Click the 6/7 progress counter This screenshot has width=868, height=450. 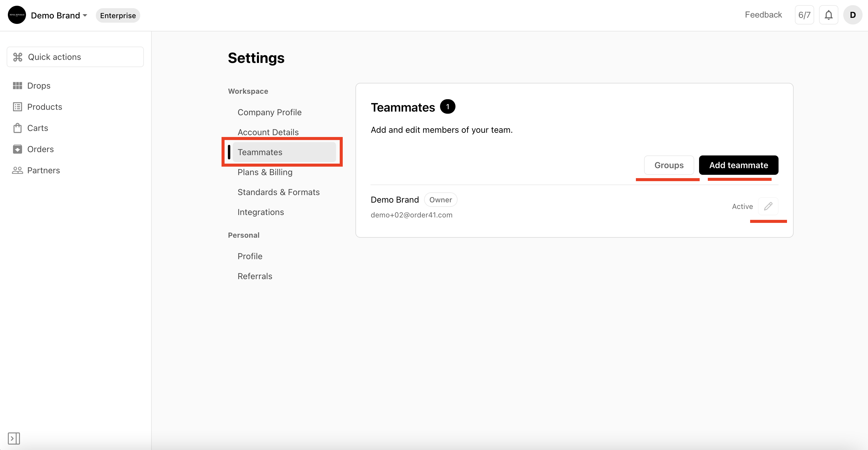point(804,15)
